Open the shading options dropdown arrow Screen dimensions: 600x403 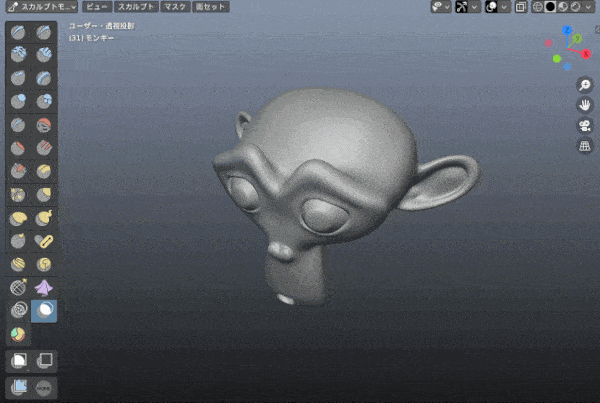(589, 7)
